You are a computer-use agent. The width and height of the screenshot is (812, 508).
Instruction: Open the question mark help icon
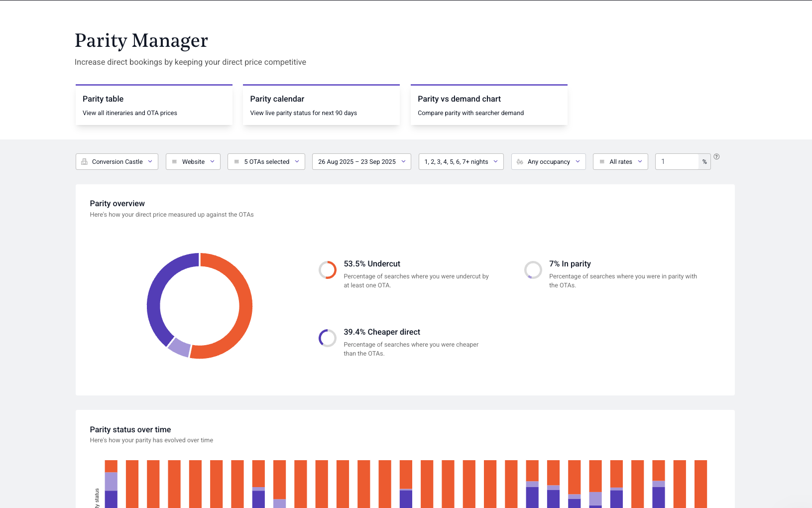point(716,156)
